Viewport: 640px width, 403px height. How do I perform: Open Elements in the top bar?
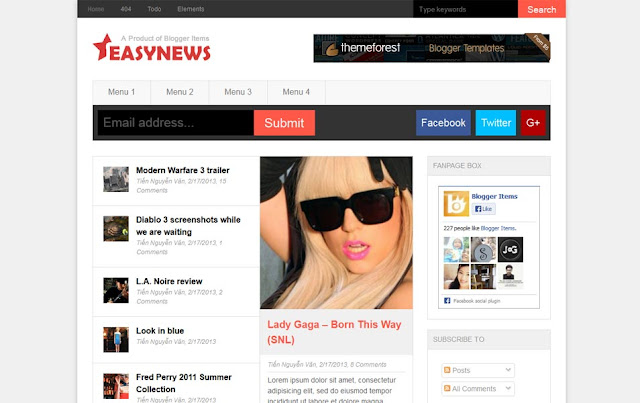tap(191, 9)
